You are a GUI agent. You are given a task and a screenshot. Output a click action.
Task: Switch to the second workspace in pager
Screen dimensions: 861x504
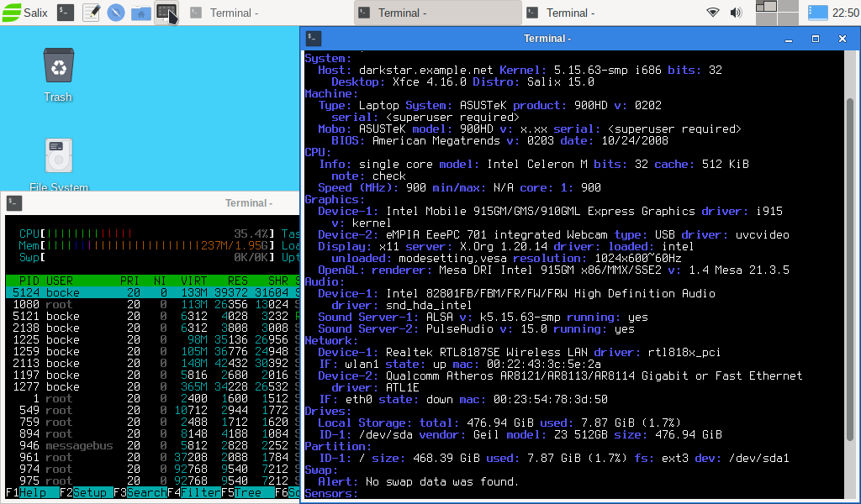(x=789, y=7)
